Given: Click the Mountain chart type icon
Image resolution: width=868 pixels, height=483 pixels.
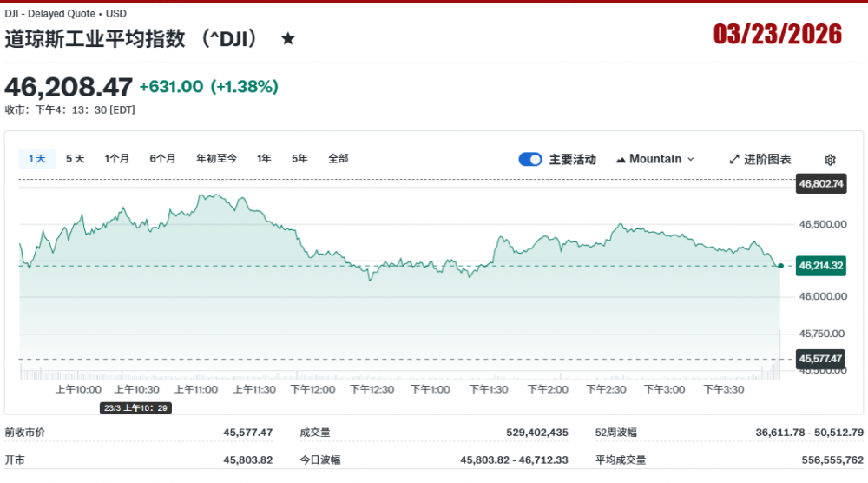Looking at the screenshot, I should tap(621, 160).
